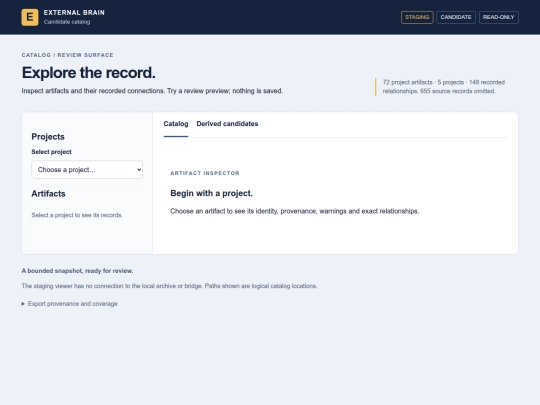Click the Candidate catalog subtitle
540x405 pixels.
click(67, 22)
